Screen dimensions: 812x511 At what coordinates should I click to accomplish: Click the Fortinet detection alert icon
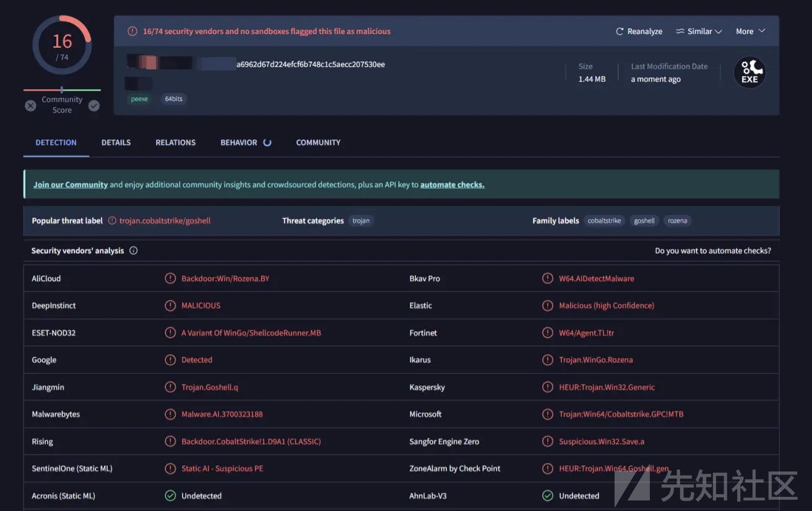548,333
